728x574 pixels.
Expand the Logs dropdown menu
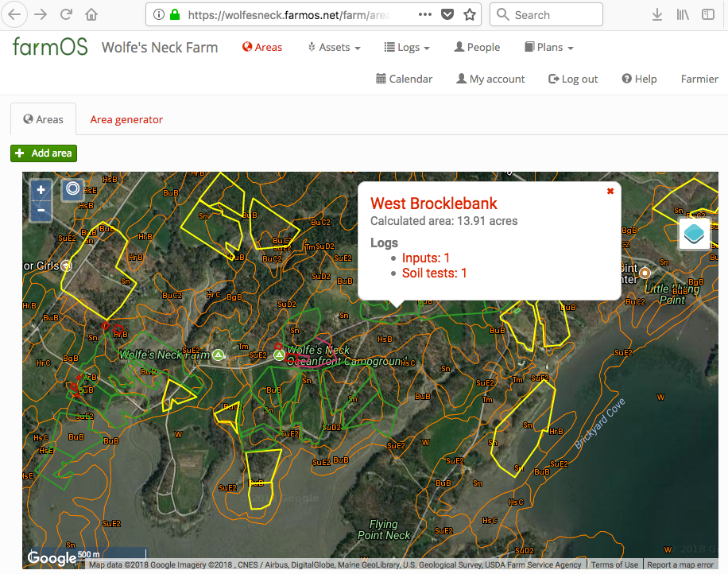[407, 48]
